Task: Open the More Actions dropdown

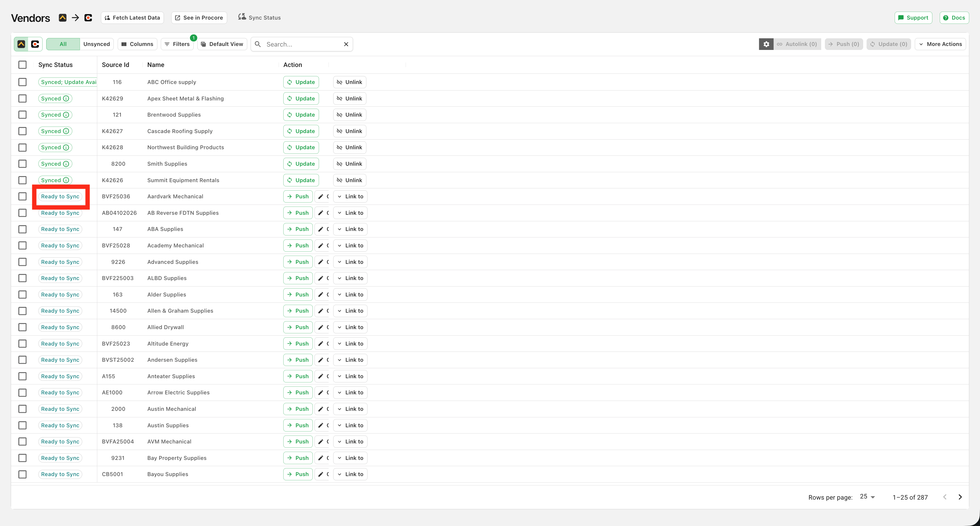Action: tap(940, 44)
